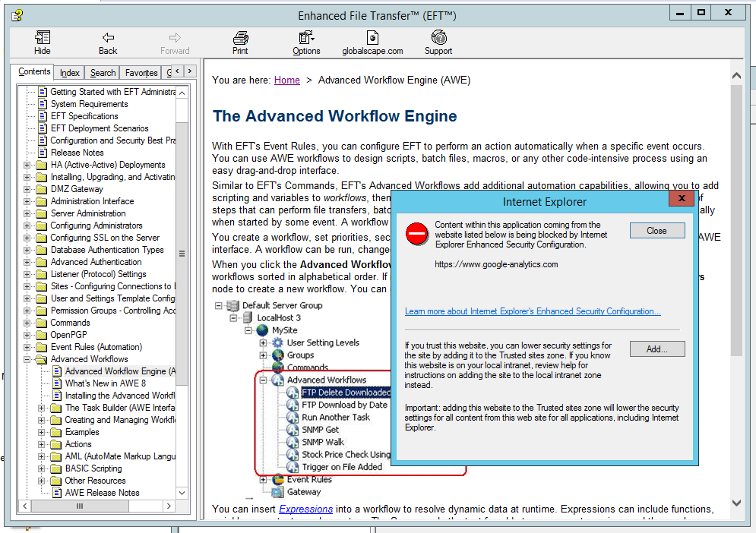Switch to the Contents tab
756x533 pixels.
(33, 71)
